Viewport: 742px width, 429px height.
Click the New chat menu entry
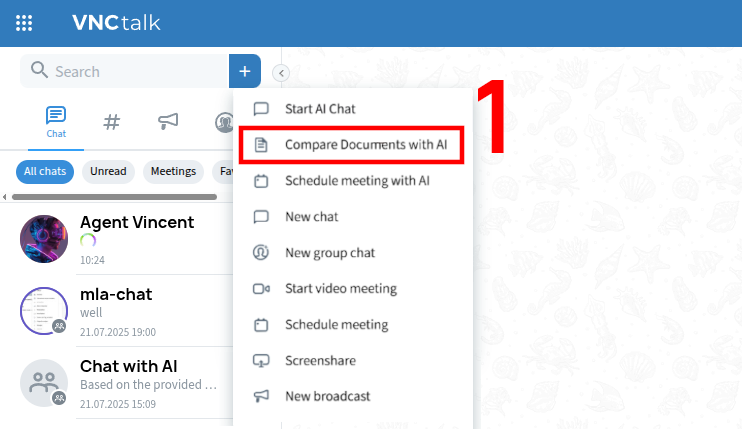[312, 217]
